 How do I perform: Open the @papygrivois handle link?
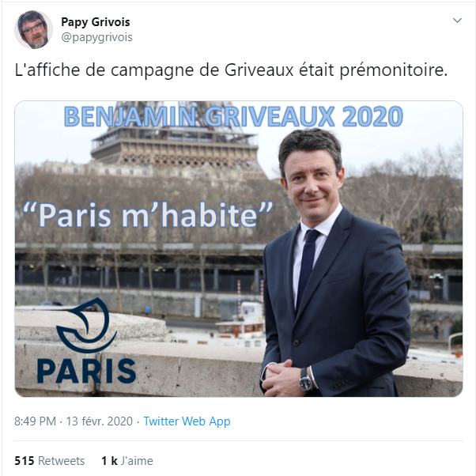point(96,37)
